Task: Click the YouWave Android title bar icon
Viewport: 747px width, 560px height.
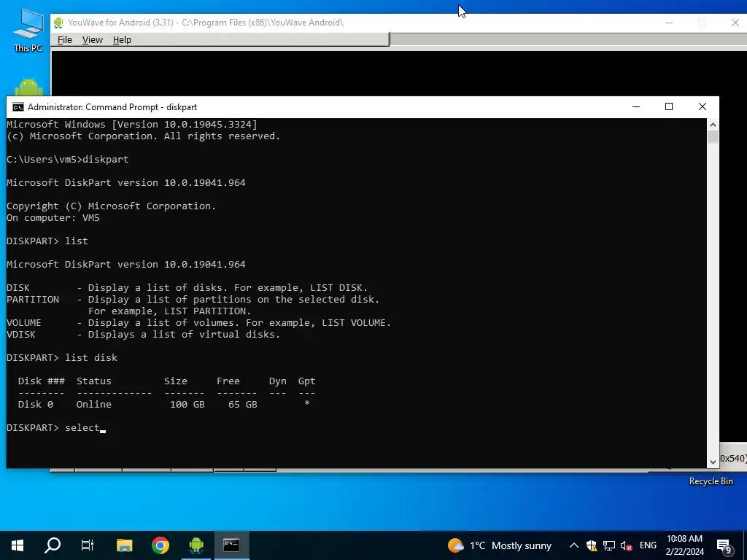Action: pos(58,23)
